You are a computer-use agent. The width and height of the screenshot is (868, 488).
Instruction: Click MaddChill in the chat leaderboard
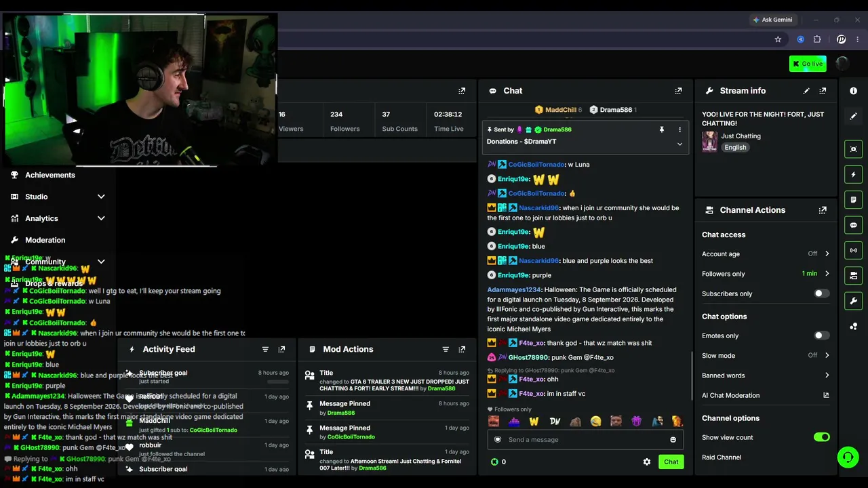[x=561, y=110]
